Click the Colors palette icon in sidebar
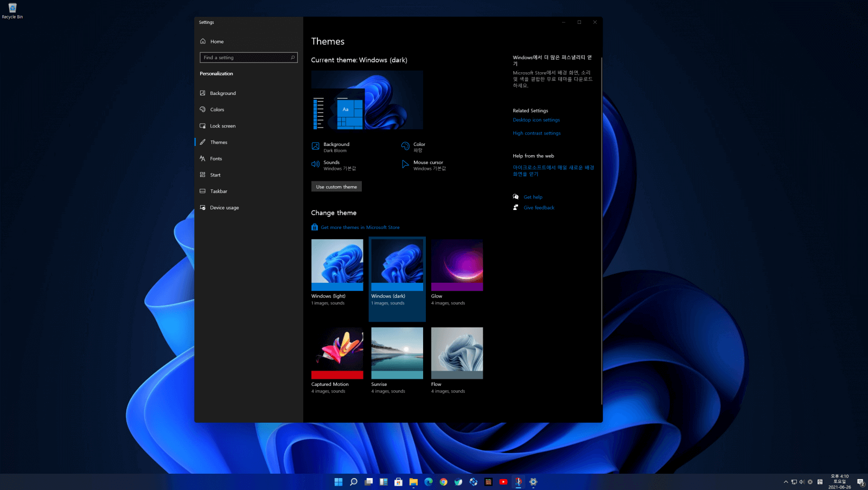Screen dimensions: 868x490 point(203,110)
